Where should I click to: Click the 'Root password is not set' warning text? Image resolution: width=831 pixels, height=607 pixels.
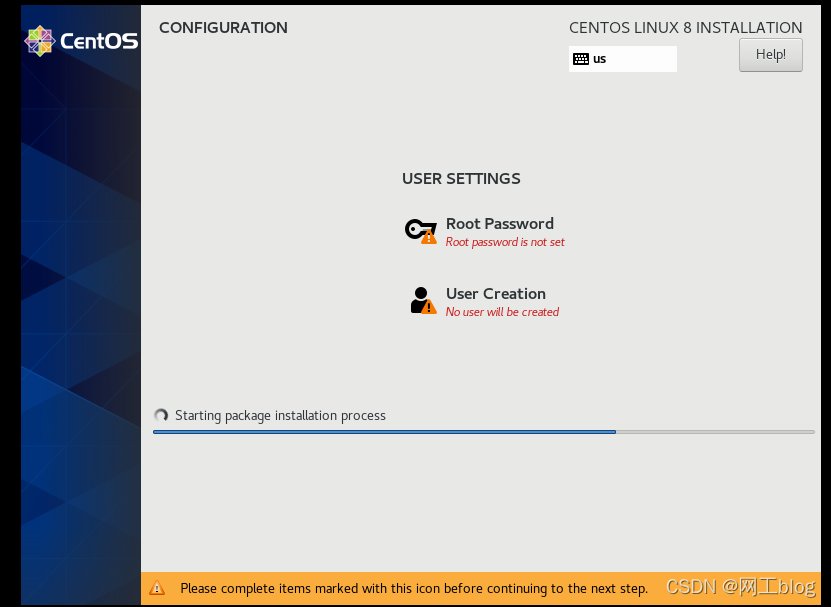coord(505,242)
